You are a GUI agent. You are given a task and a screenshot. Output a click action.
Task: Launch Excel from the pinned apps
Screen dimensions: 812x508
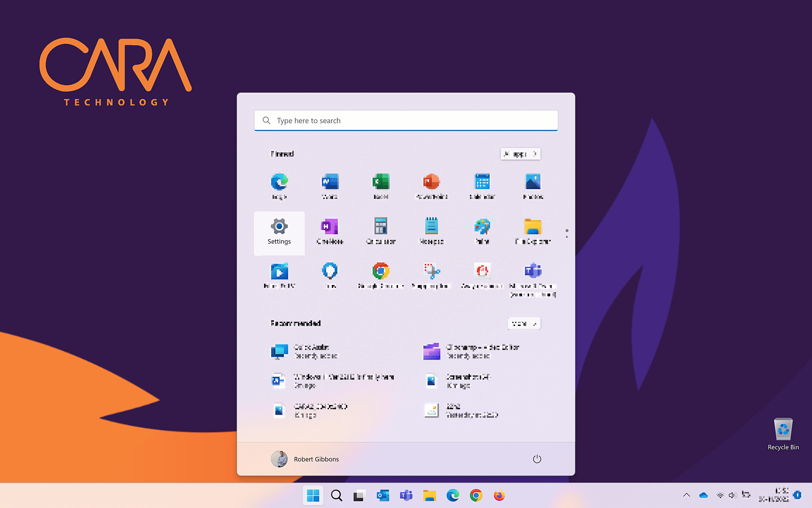[x=381, y=186]
